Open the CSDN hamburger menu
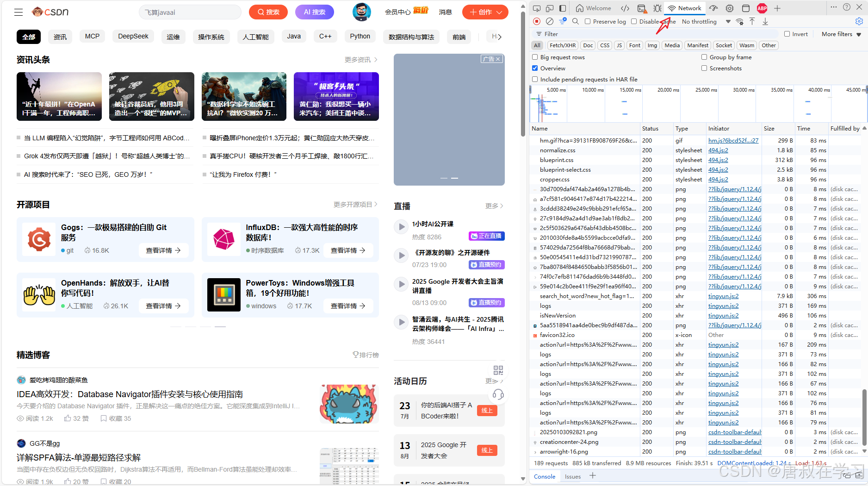The image size is (868, 486). (19, 12)
